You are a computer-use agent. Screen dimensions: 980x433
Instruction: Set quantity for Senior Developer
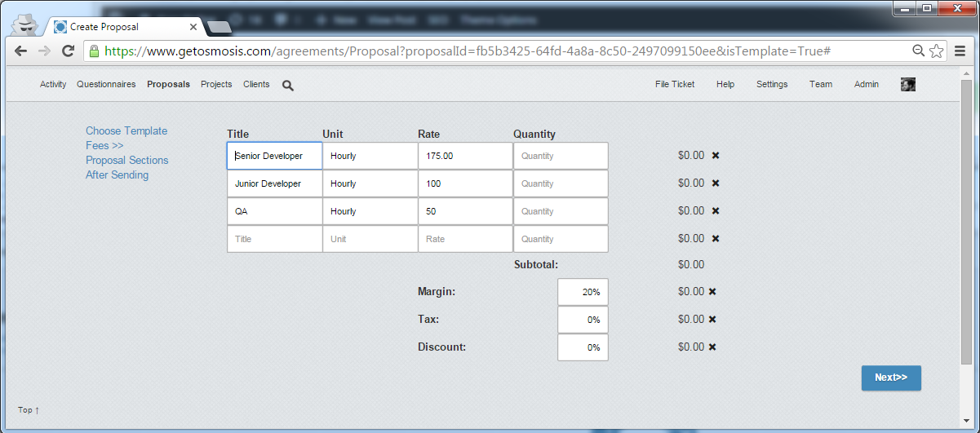561,156
